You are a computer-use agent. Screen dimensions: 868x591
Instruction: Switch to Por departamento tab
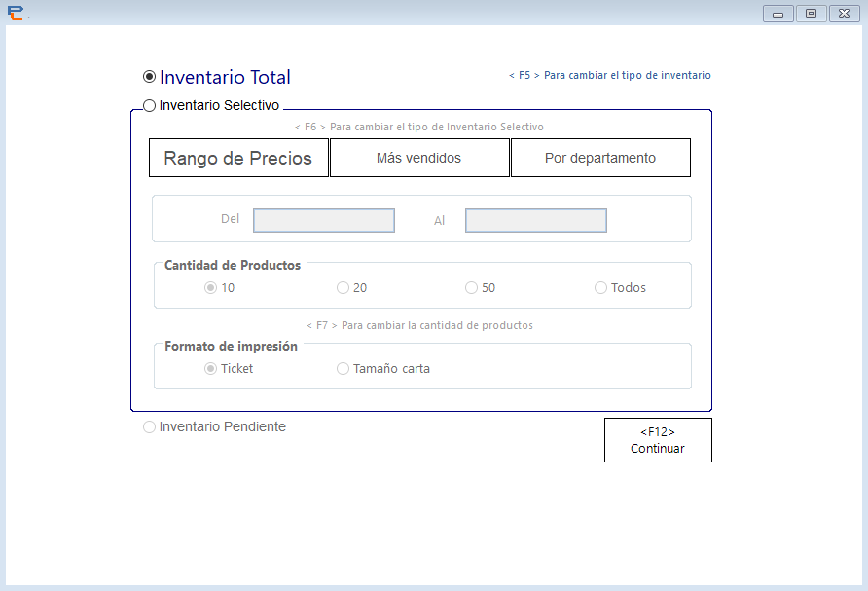[x=600, y=158]
